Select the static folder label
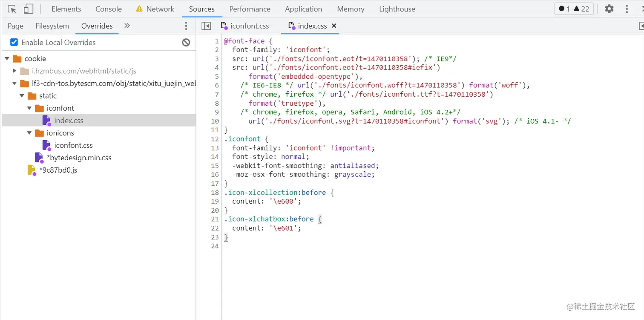Image resolution: width=644 pixels, height=320 pixels. click(48, 96)
